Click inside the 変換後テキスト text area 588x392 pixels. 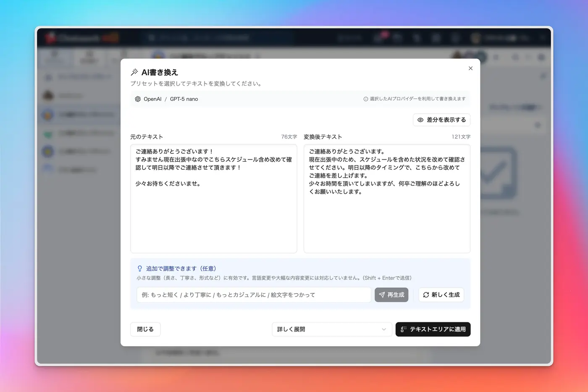(387, 199)
